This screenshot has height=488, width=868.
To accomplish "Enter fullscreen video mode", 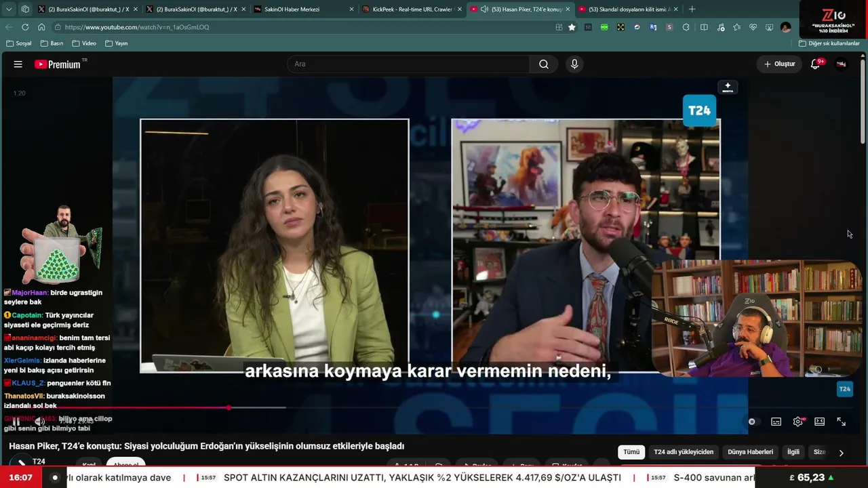I will pyautogui.click(x=842, y=422).
